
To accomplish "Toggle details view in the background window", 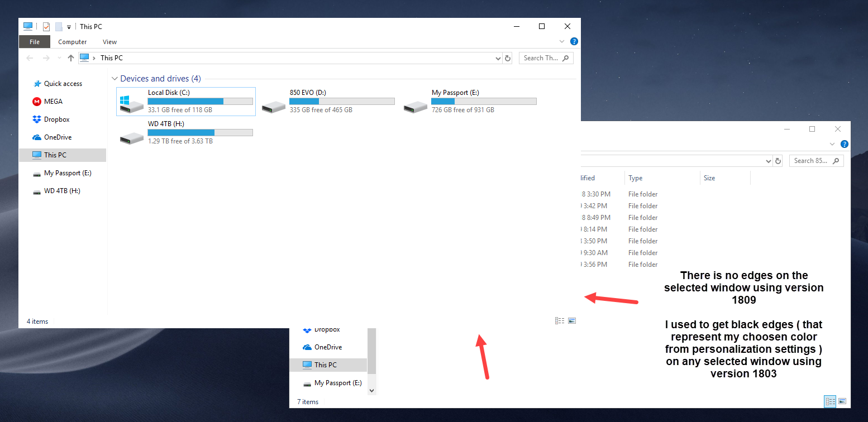I will tap(830, 401).
